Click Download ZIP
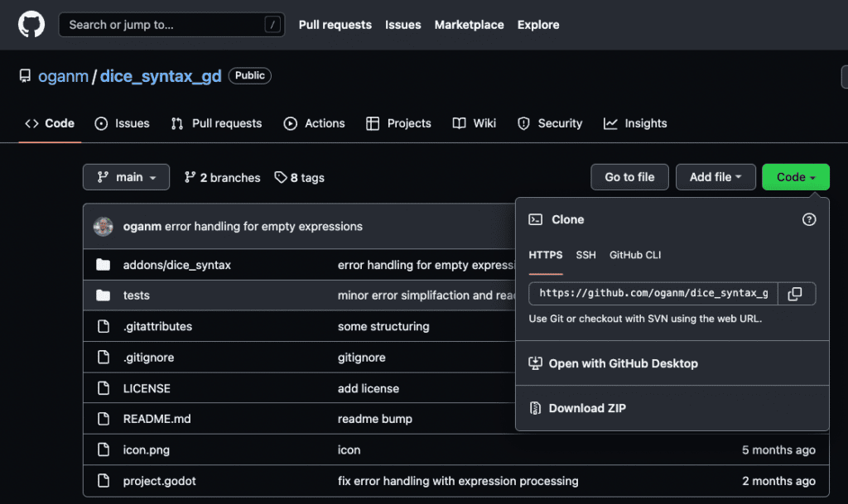 (672, 408)
